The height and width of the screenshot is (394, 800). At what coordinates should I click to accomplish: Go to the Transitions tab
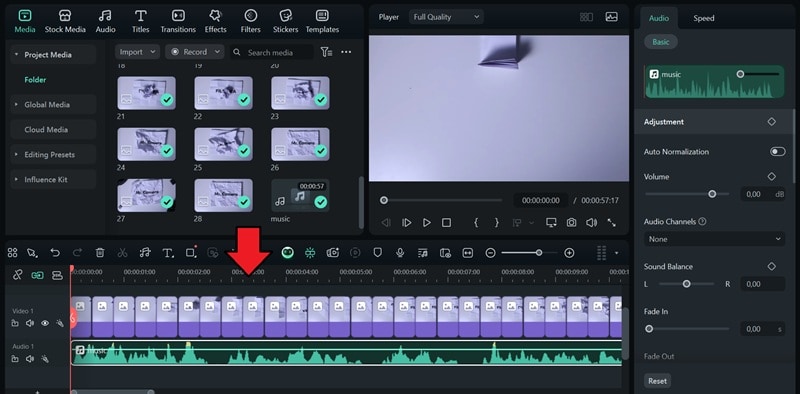178,21
